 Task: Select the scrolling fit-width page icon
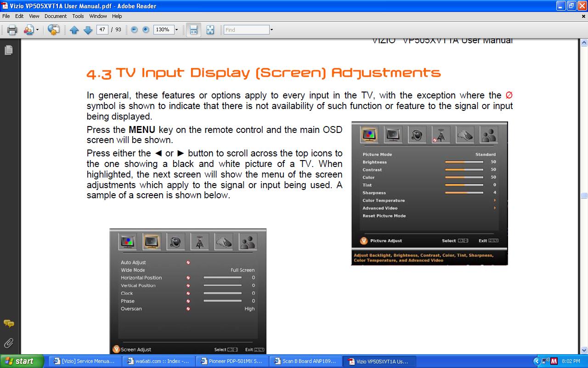[193, 30]
